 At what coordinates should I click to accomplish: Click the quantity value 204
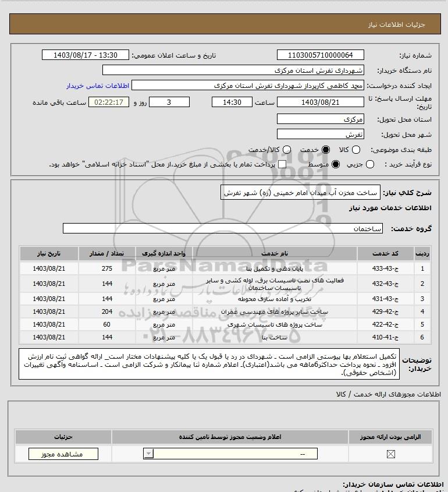point(107,312)
